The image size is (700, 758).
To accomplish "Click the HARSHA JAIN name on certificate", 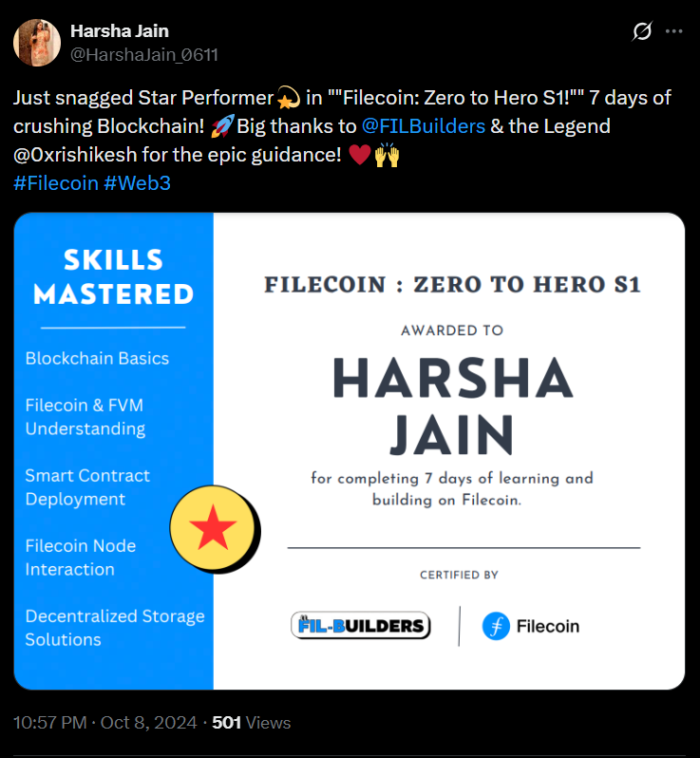I will click(452, 406).
